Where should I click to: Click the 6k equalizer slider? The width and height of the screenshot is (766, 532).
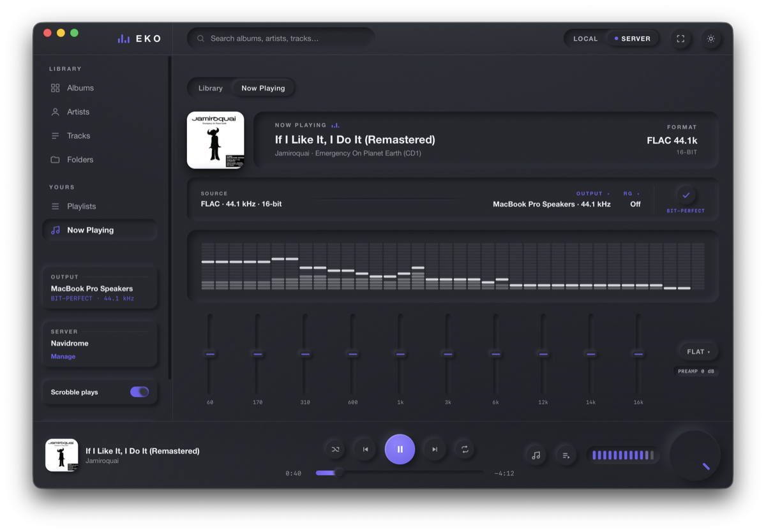point(495,354)
